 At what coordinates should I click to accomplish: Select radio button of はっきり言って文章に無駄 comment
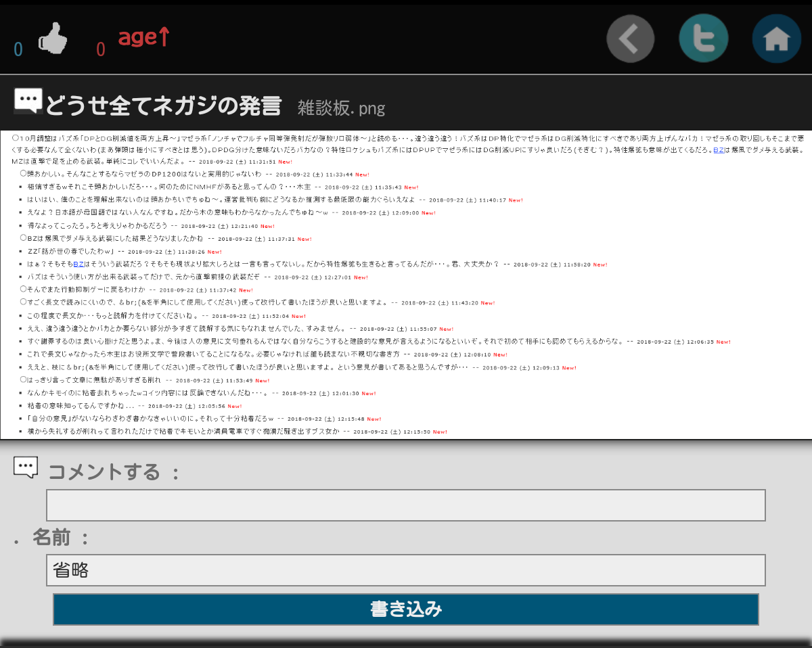(x=23, y=379)
